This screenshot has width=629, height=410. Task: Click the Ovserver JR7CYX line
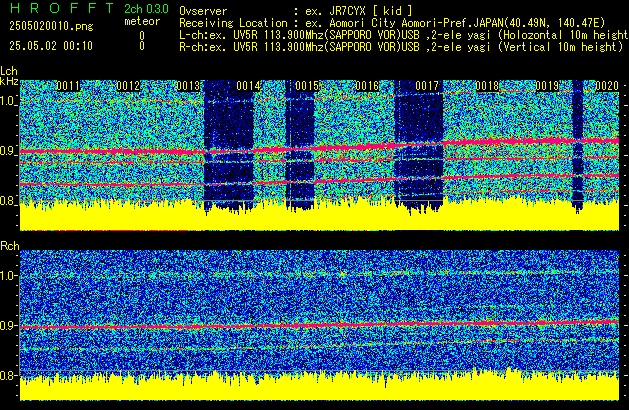coord(296,11)
